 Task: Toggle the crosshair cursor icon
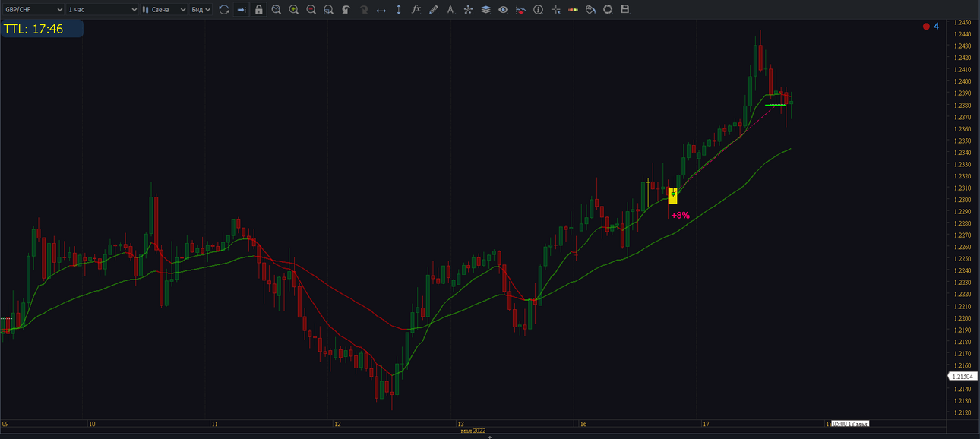[x=556, y=10]
